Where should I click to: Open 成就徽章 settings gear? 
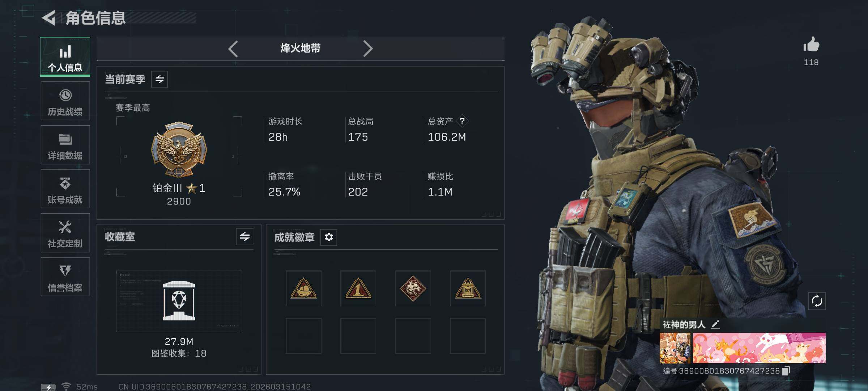(x=329, y=237)
